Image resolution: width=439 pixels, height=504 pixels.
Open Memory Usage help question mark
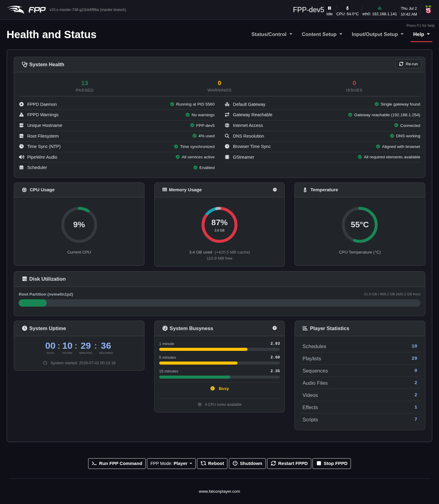pyautogui.click(x=275, y=190)
